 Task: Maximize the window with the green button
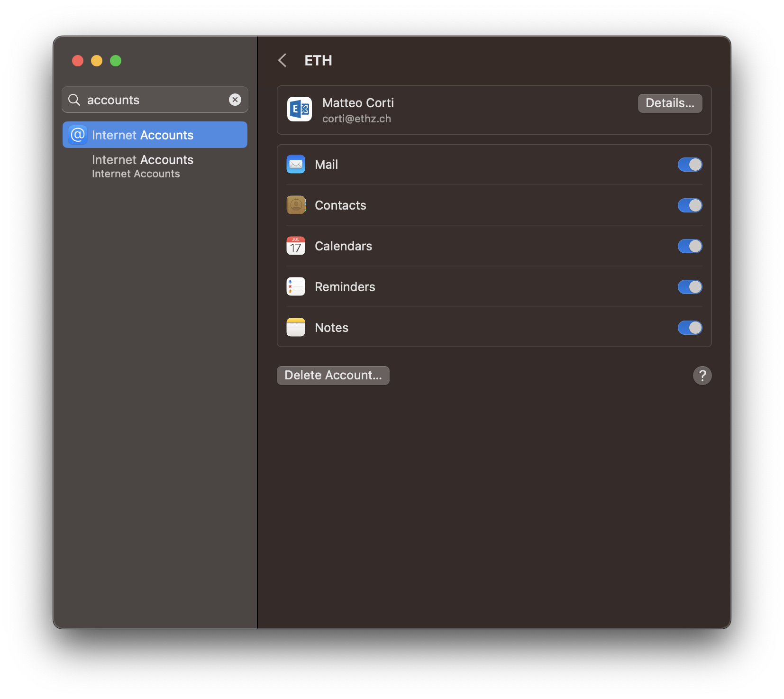click(x=116, y=61)
